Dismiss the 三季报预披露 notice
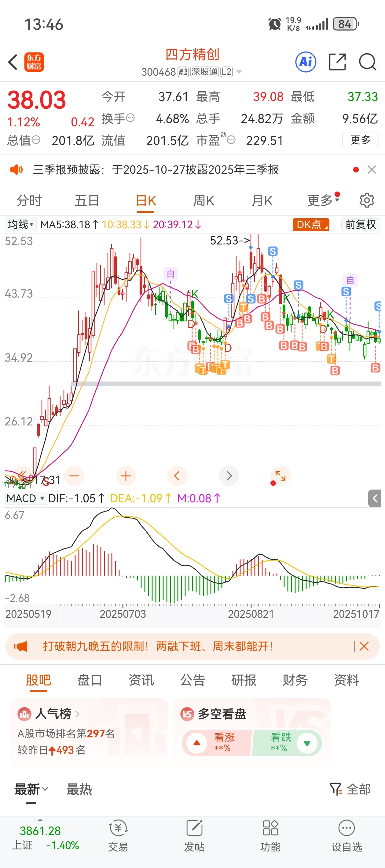Viewport: 385px width, 868px height. click(372, 169)
